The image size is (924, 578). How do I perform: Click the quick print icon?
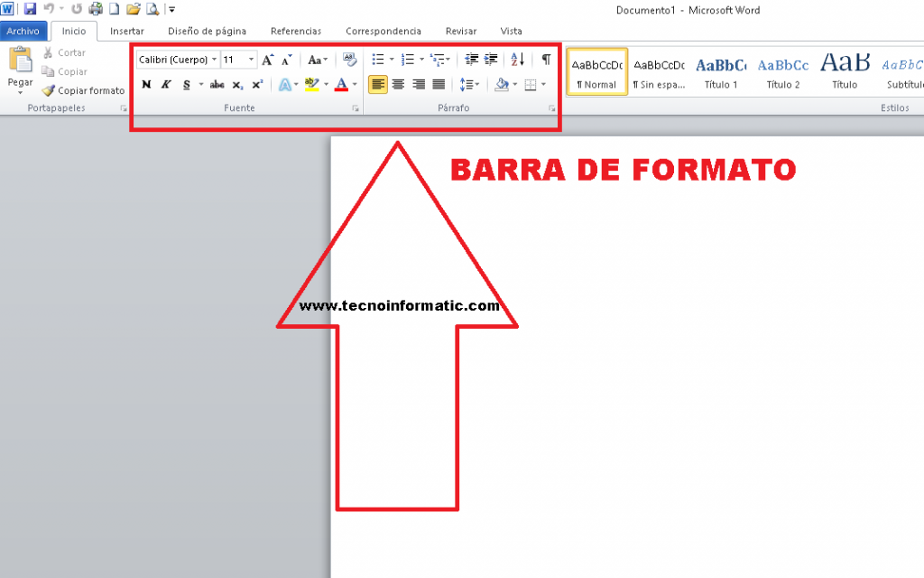[96, 9]
